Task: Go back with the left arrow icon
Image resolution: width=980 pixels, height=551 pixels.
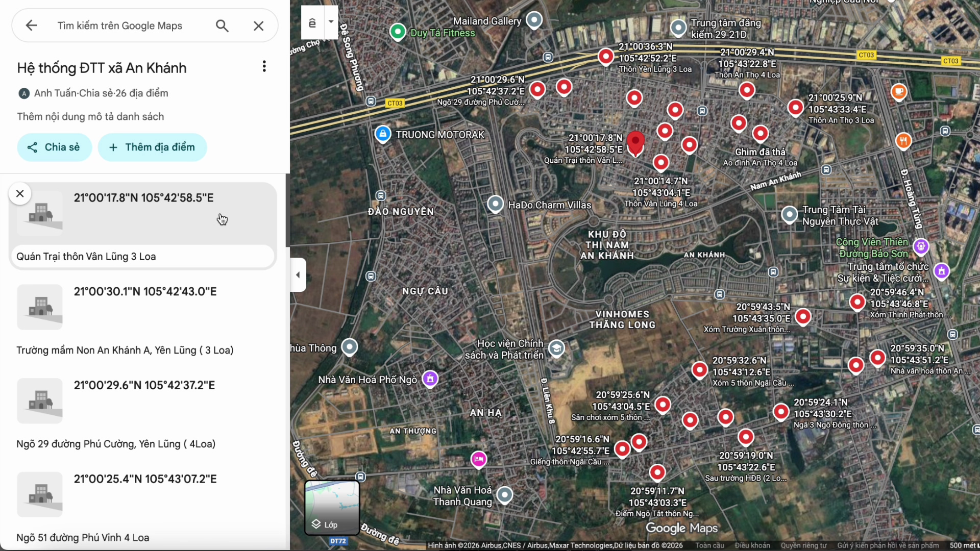Action: (32, 26)
